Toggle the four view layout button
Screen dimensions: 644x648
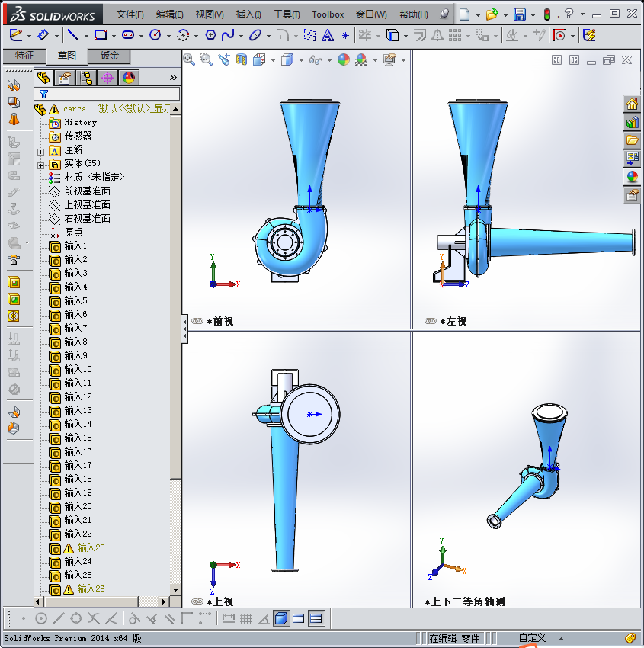click(x=316, y=618)
